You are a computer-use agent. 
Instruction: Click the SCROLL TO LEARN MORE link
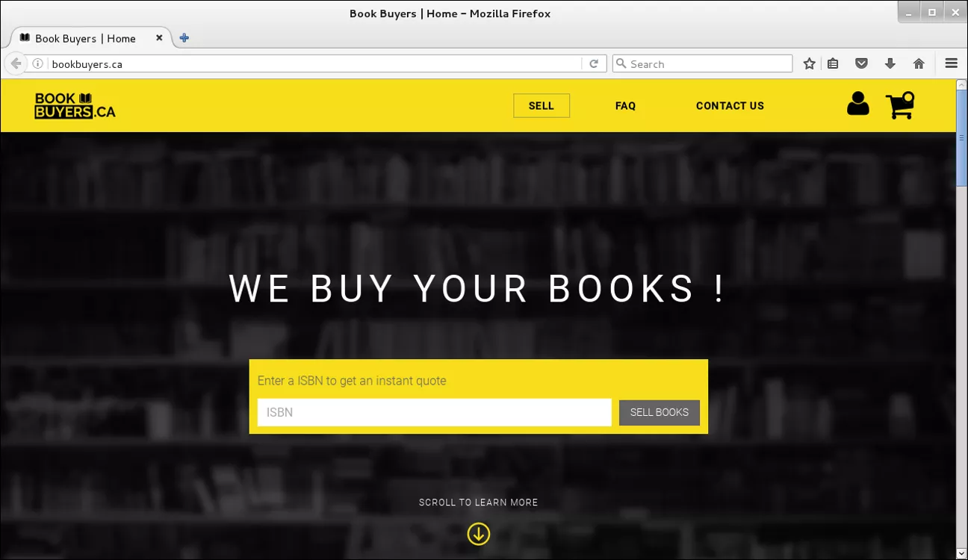coord(479,503)
